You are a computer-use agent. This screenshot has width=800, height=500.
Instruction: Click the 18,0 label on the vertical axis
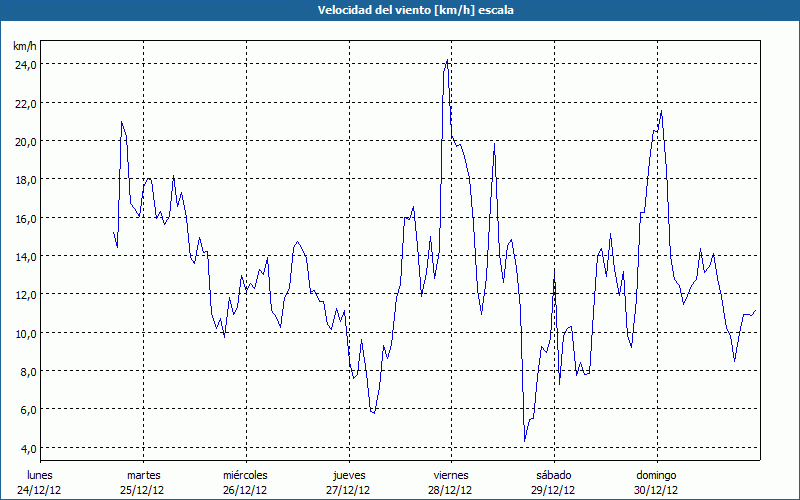25,179
